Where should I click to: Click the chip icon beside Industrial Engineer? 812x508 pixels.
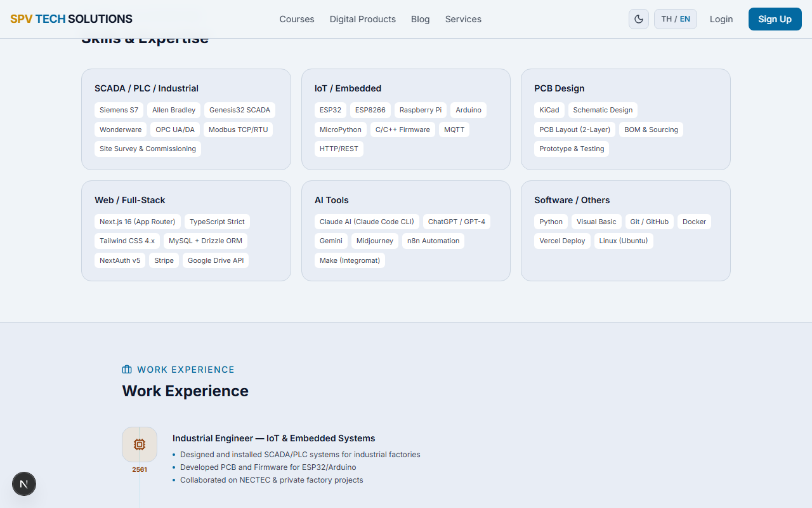140,444
